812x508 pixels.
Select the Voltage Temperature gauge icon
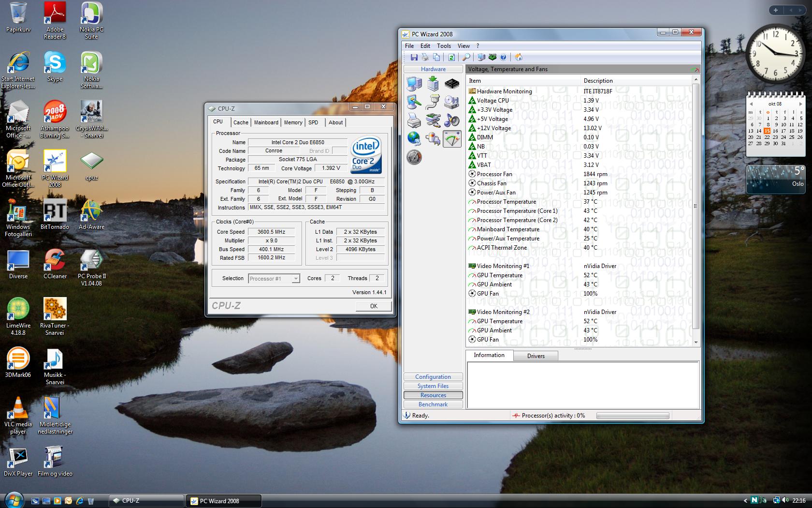[x=451, y=139]
